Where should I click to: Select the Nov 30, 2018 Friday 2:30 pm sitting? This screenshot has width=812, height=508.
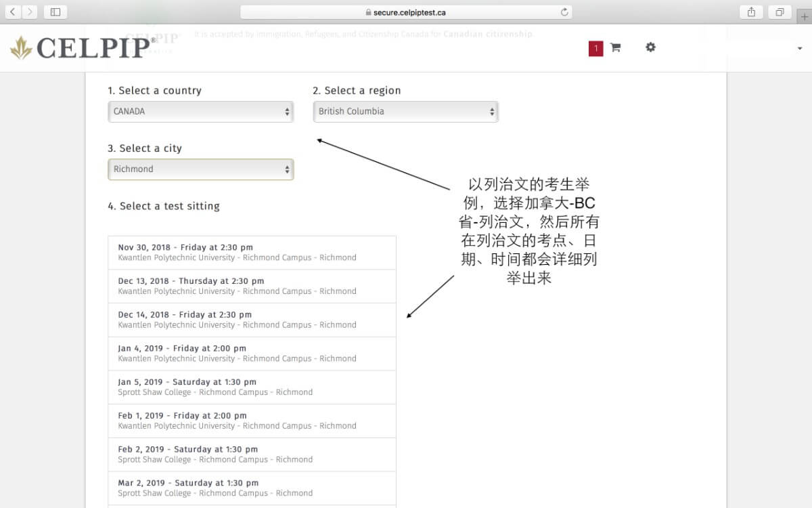pyautogui.click(x=252, y=253)
